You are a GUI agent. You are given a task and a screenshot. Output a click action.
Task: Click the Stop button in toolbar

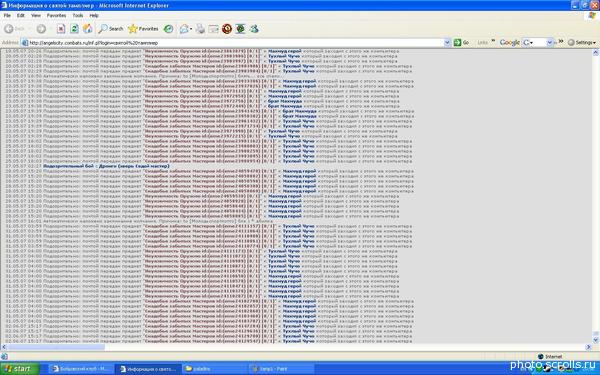61,29
